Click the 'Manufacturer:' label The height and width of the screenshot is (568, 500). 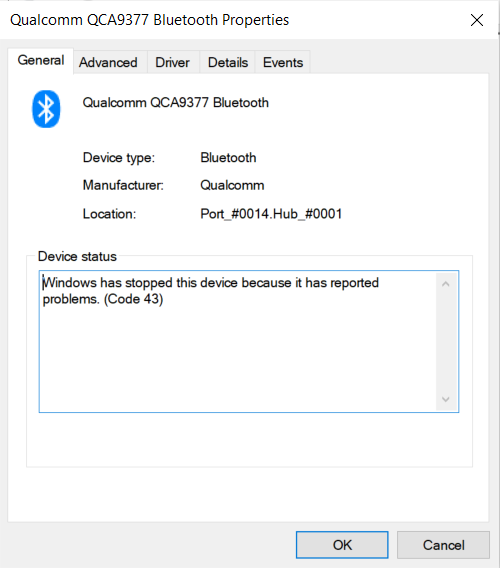pos(123,185)
